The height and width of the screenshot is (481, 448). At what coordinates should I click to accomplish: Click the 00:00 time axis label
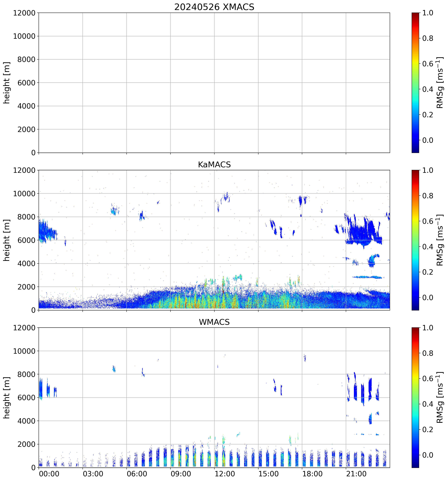point(49,474)
